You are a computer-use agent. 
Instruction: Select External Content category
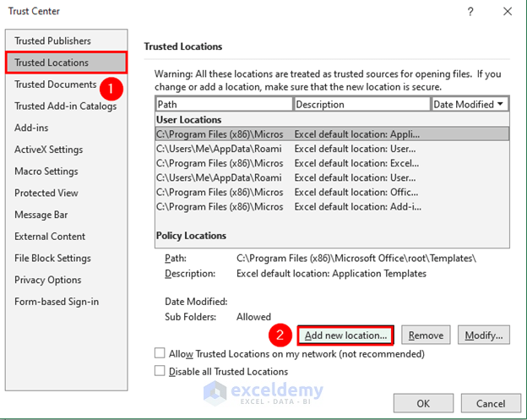click(x=66, y=237)
